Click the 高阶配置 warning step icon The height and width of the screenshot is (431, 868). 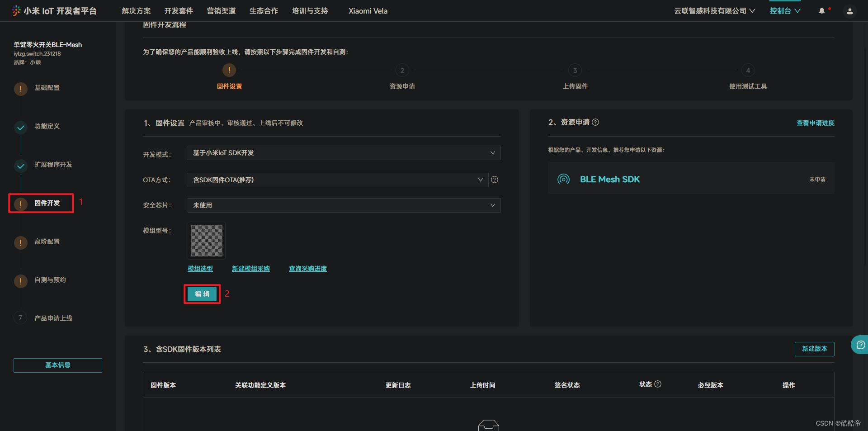tap(21, 242)
